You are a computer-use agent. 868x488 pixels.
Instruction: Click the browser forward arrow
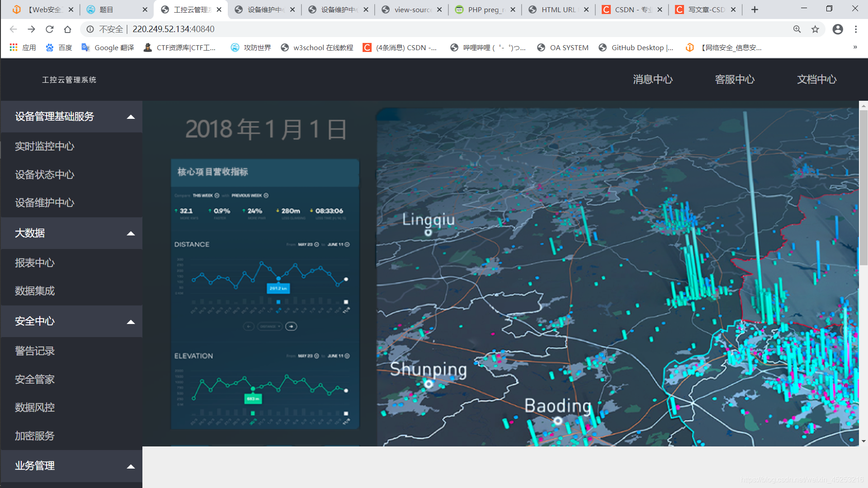(x=31, y=29)
